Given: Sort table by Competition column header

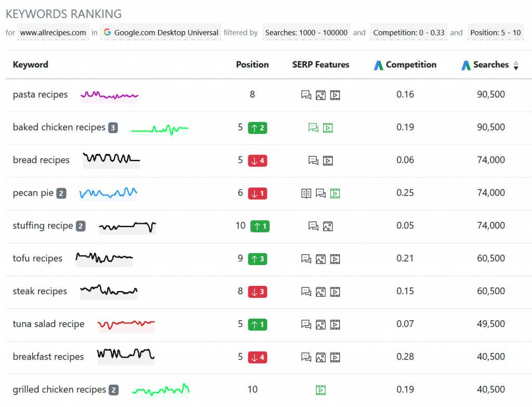Looking at the screenshot, I should point(411,65).
